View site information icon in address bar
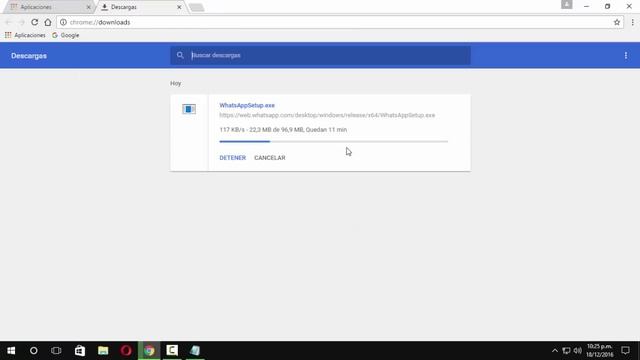The image size is (640, 360). (x=63, y=22)
